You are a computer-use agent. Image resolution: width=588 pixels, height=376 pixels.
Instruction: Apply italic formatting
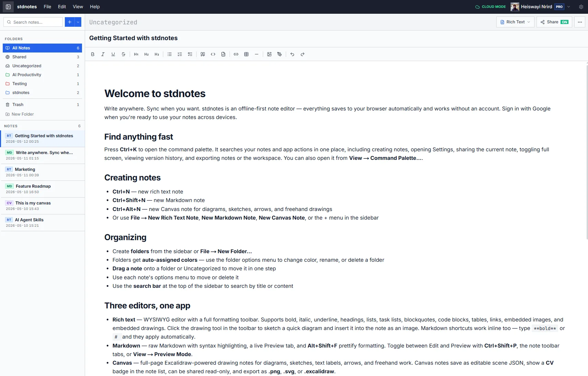(103, 54)
